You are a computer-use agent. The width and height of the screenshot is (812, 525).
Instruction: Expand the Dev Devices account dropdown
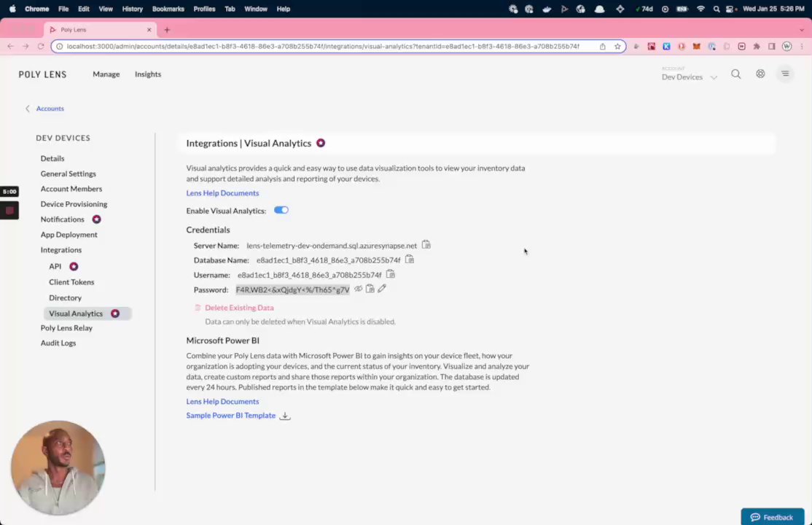(x=689, y=77)
